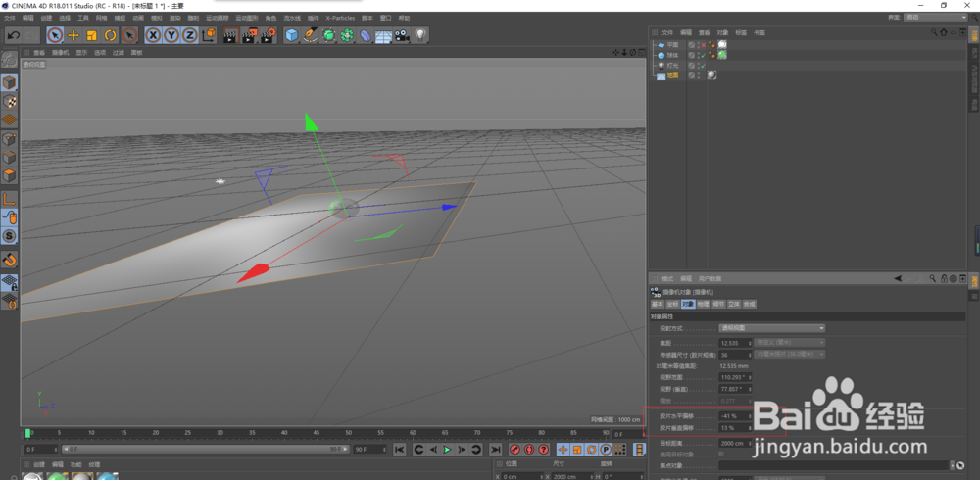
Task: Open the green array modeling icon
Action: pyautogui.click(x=347, y=35)
